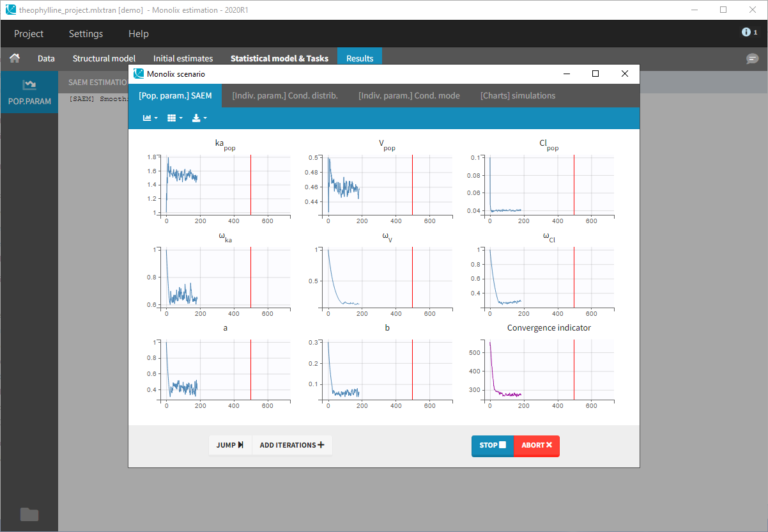The height and width of the screenshot is (532, 768).
Task: Close the Monolix scenario dialog
Action: (x=625, y=74)
